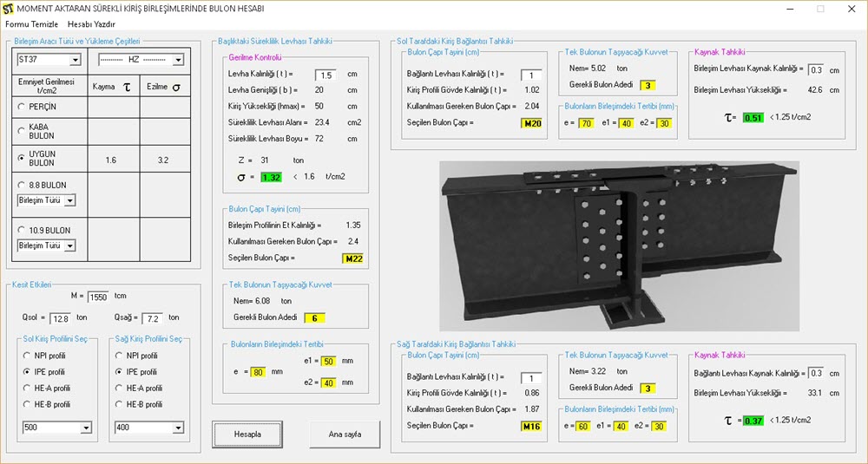Click Birleşim Levhası Yüksekliği value 42.6
This screenshot has width=868, height=464.
(815, 89)
